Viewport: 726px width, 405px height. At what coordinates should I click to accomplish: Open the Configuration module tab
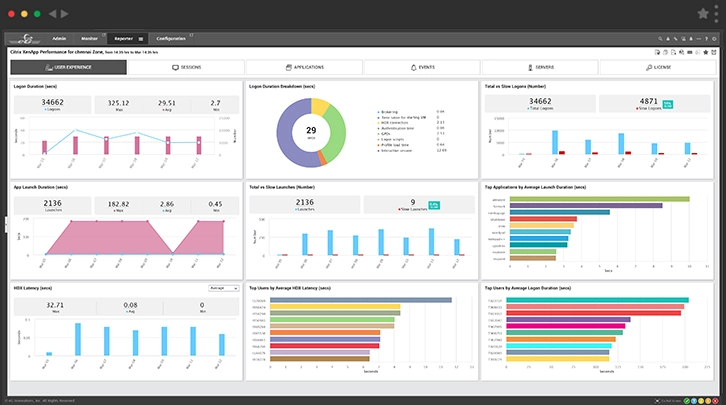(171, 38)
